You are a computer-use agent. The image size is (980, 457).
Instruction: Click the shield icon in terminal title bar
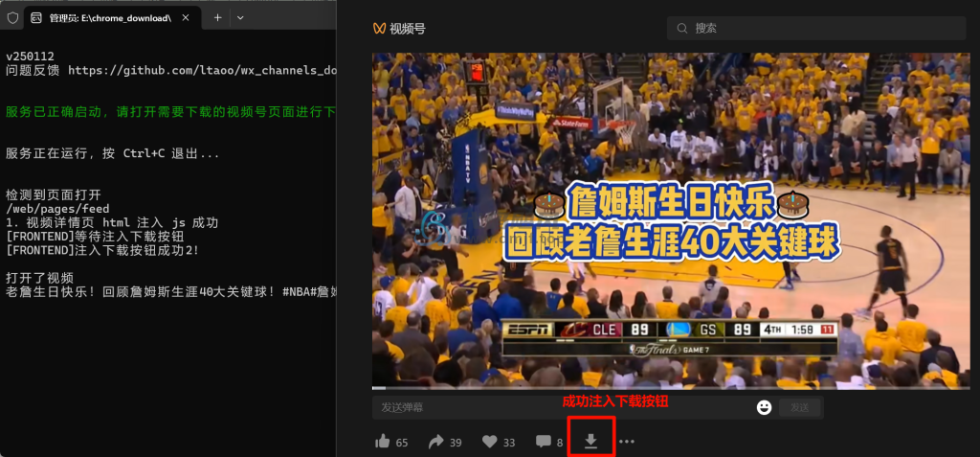click(12, 18)
